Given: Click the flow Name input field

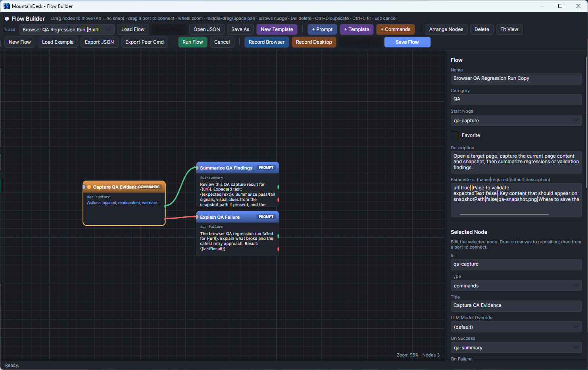Looking at the screenshot, I should (x=516, y=79).
